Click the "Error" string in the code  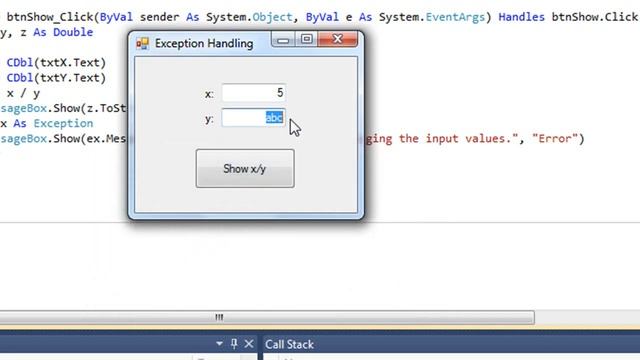pyautogui.click(x=555, y=139)
